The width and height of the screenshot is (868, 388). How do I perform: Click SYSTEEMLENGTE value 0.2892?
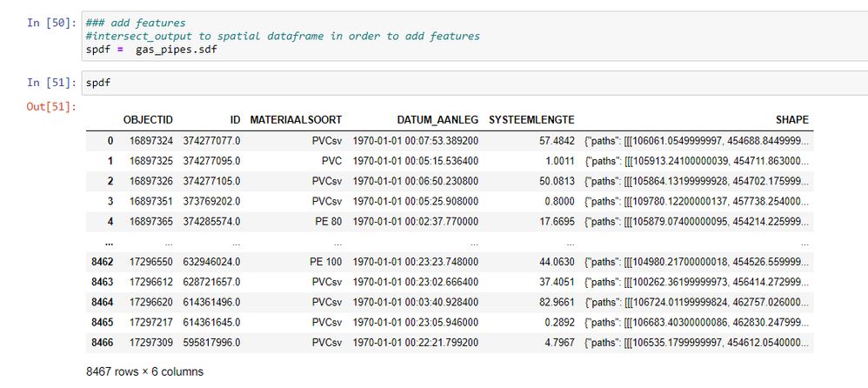coord(559,322)
